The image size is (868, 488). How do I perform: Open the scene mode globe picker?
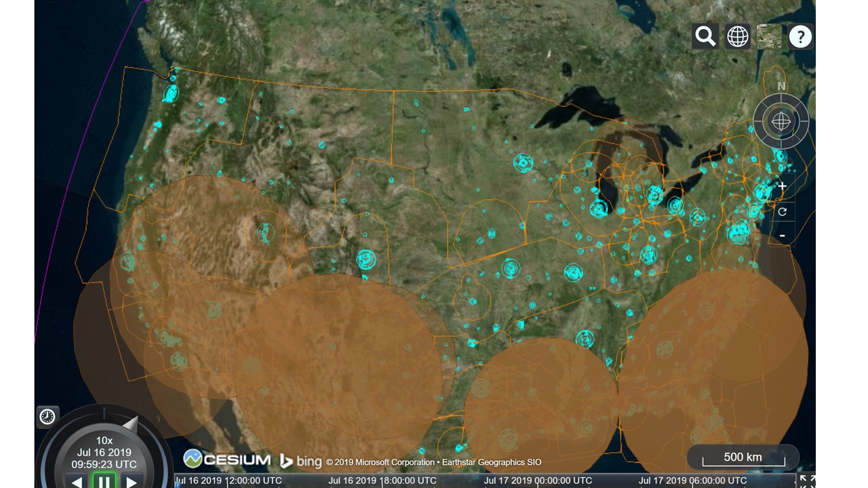tap(737, 37)
